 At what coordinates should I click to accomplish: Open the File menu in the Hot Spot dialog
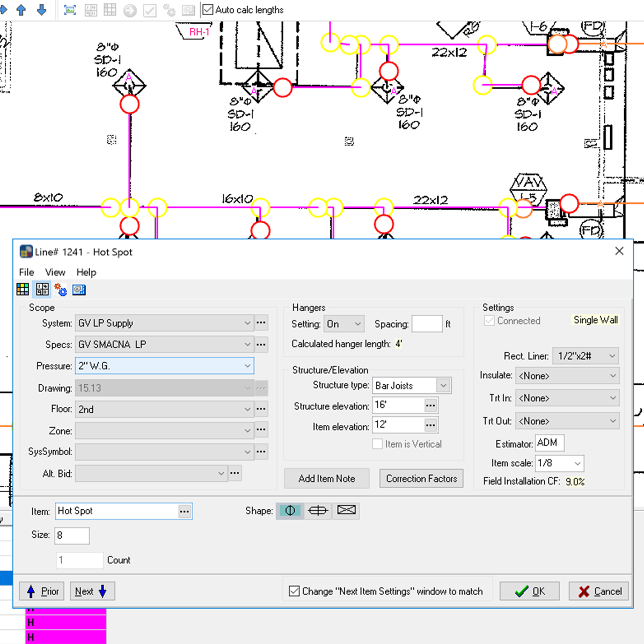[x=26, y=272]
